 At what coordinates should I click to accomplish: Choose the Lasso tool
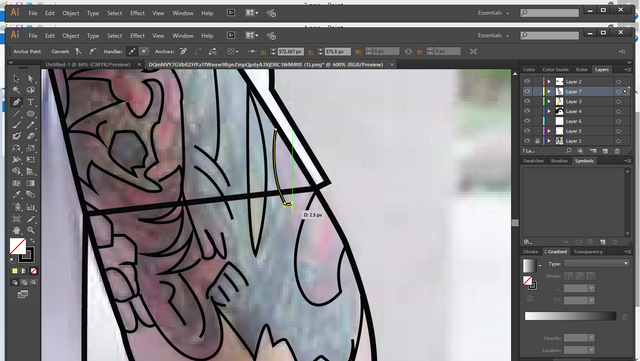(x=31, y=90)
